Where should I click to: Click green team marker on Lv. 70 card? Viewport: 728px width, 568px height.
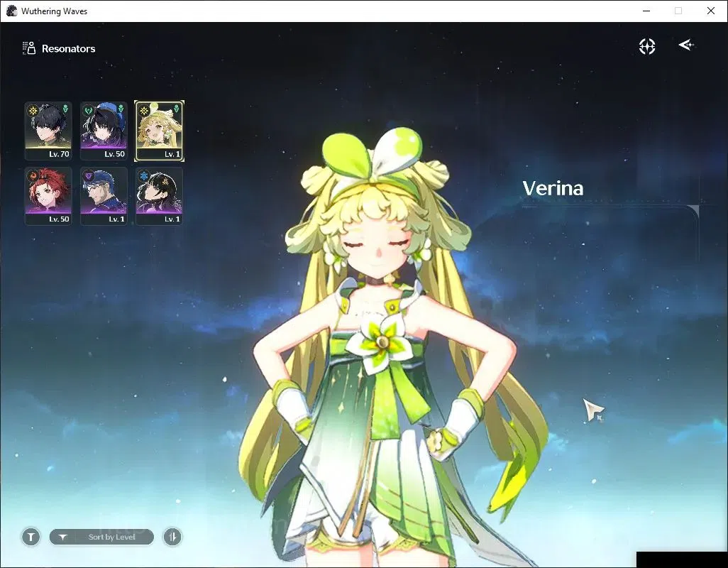(x=65, y=109)
